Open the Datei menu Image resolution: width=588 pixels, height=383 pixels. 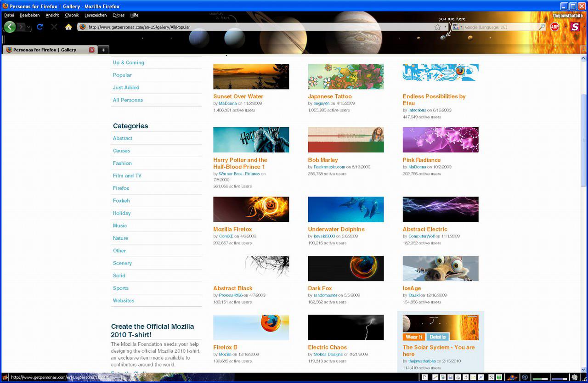[9, 15]
